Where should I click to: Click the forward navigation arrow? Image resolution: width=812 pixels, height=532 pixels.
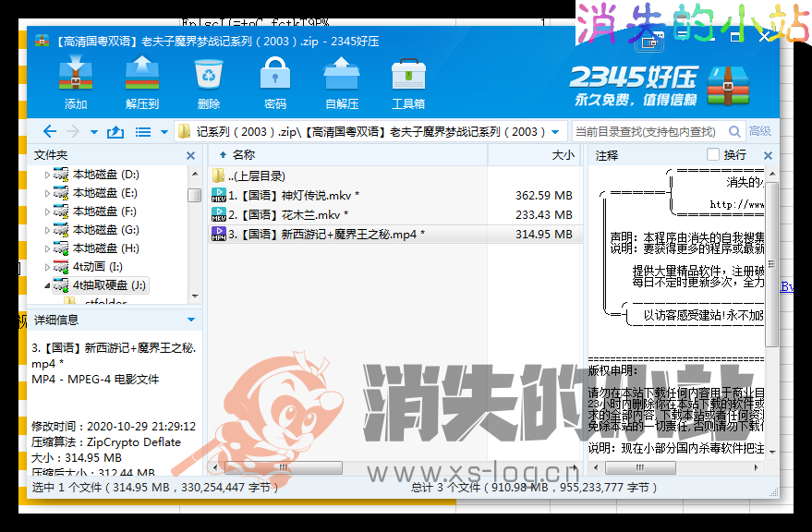click(72, 131)
